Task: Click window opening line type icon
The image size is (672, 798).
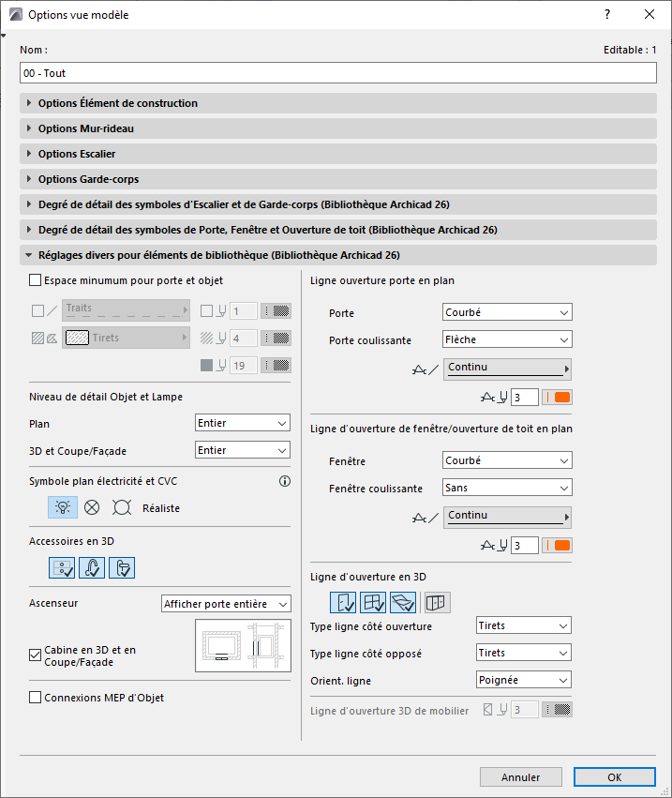Action: 426,518
